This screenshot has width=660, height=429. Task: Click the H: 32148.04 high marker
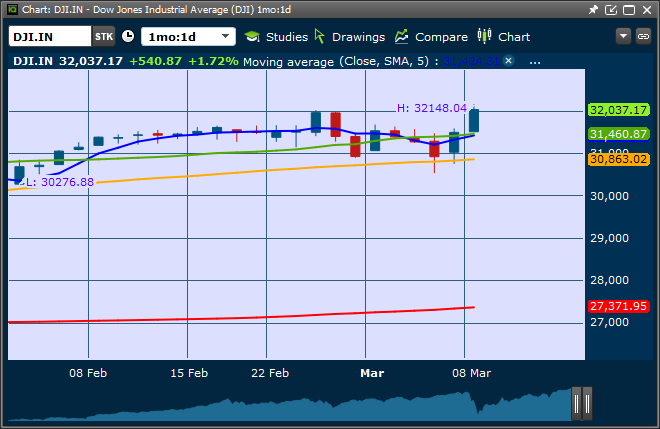click(432, 108)
